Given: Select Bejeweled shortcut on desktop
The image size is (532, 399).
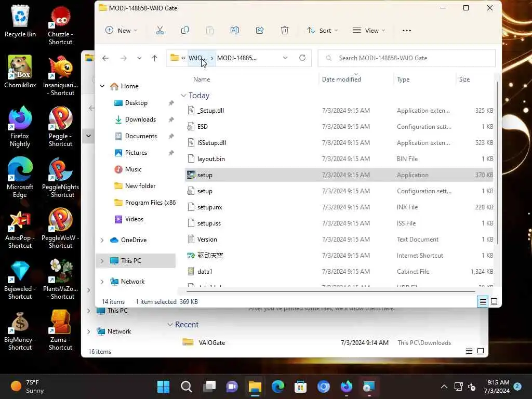Looking at the screenshot, I should click(20, 280).
